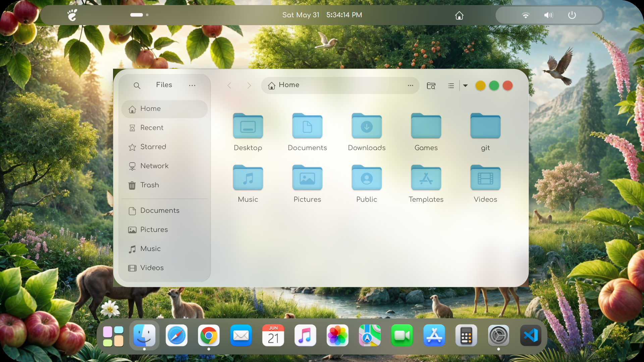644x362 pixels.
Task: Open Maps from the dock
Action: (x=370, y=336)
